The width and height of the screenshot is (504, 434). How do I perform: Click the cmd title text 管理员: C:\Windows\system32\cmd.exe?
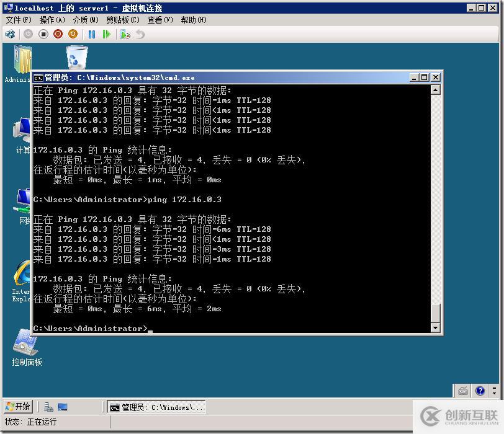(x=120, y=77)
